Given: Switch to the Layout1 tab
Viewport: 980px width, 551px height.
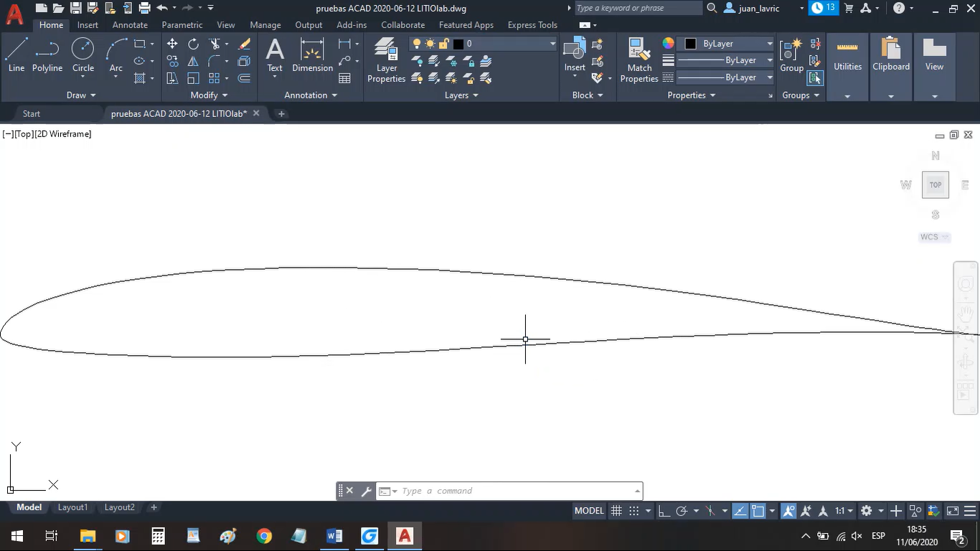Looking at the screenshot, I should point(72,507).
